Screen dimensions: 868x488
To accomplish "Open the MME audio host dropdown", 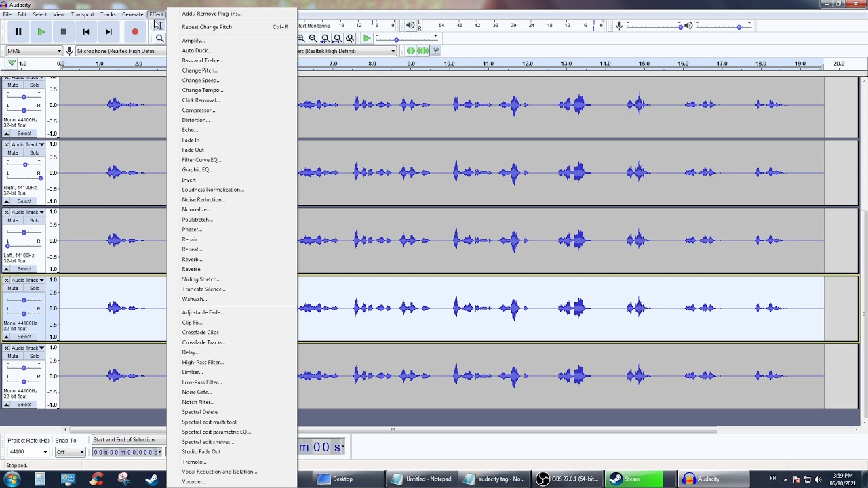I will (34, 51).
